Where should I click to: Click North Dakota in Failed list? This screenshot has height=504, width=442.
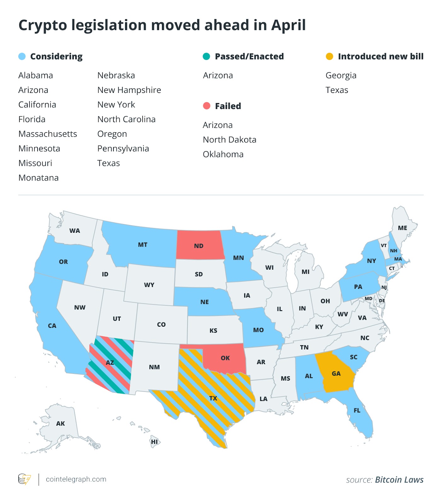pyautogui.click(x=229, y=140)
